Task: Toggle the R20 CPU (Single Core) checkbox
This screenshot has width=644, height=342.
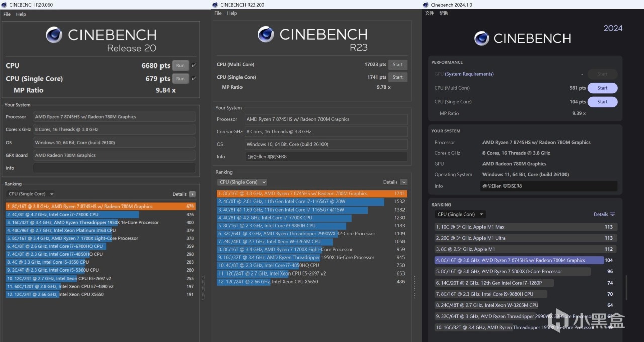Action: point(194,78)
